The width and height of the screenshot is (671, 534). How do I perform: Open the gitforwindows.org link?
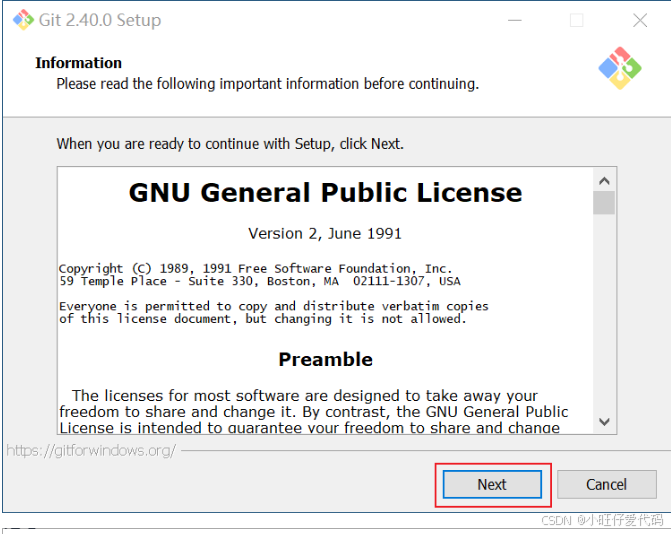pos(91,451)
